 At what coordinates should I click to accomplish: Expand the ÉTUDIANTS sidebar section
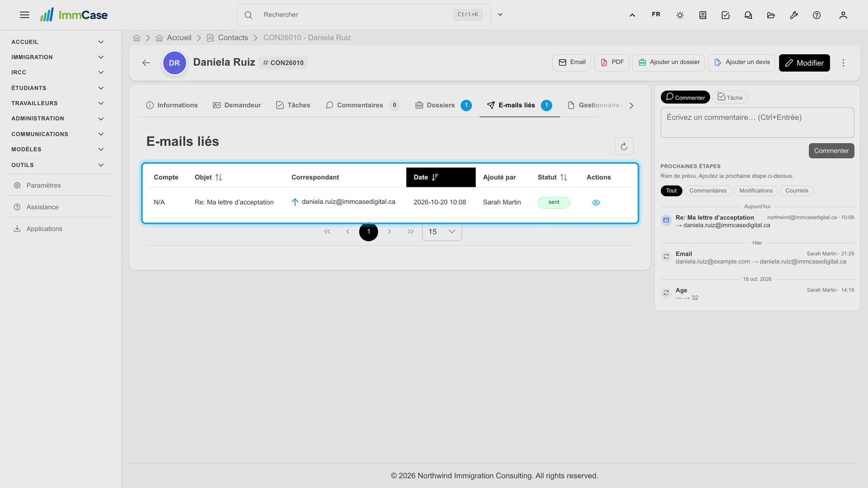point(58,88)
